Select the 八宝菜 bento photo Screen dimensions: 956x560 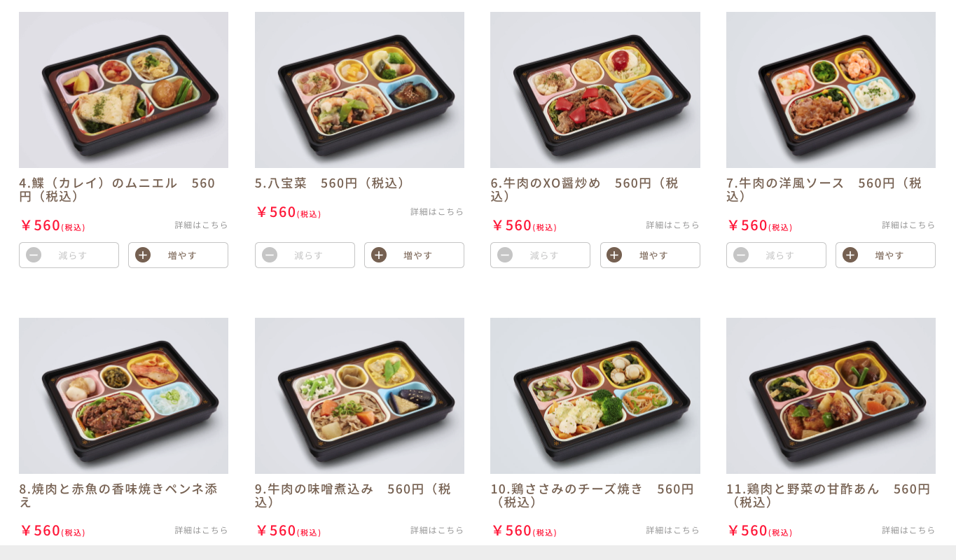(359, 90)
